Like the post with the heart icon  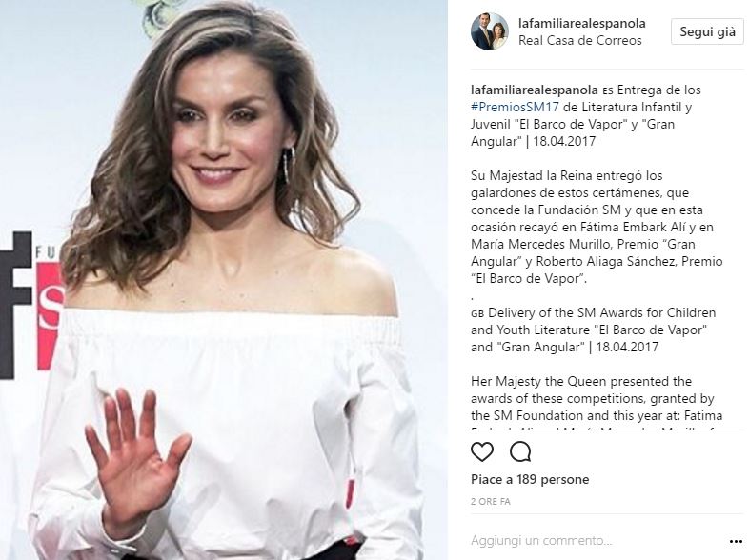482,451
